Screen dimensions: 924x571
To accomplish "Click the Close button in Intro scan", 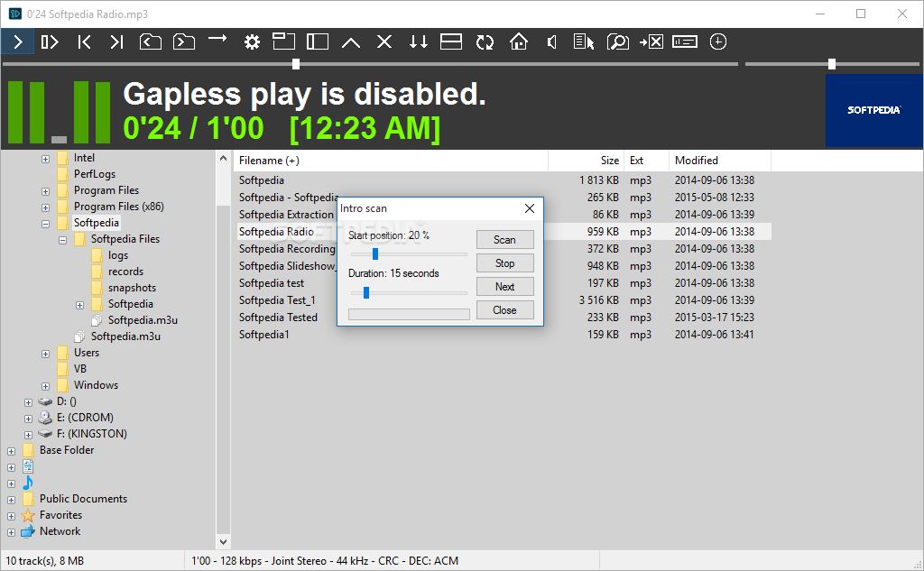I will point(505,310).
